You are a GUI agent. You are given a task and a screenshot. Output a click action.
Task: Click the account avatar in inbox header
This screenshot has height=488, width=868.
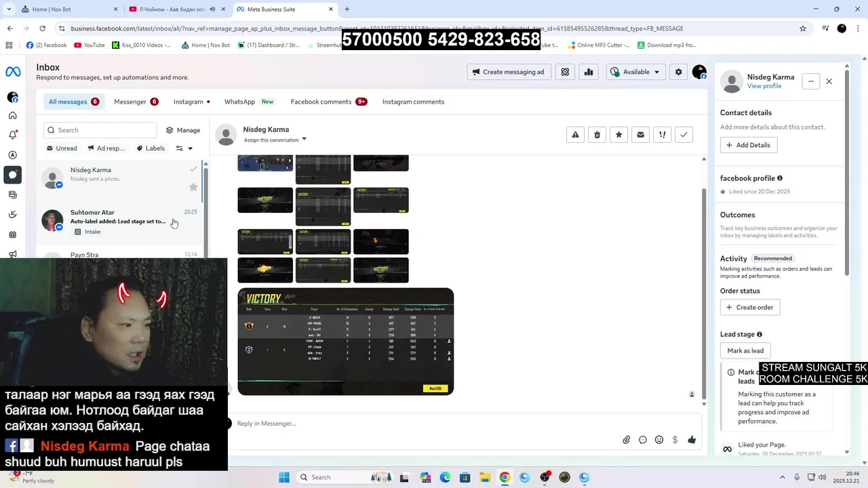click(699, 72)
